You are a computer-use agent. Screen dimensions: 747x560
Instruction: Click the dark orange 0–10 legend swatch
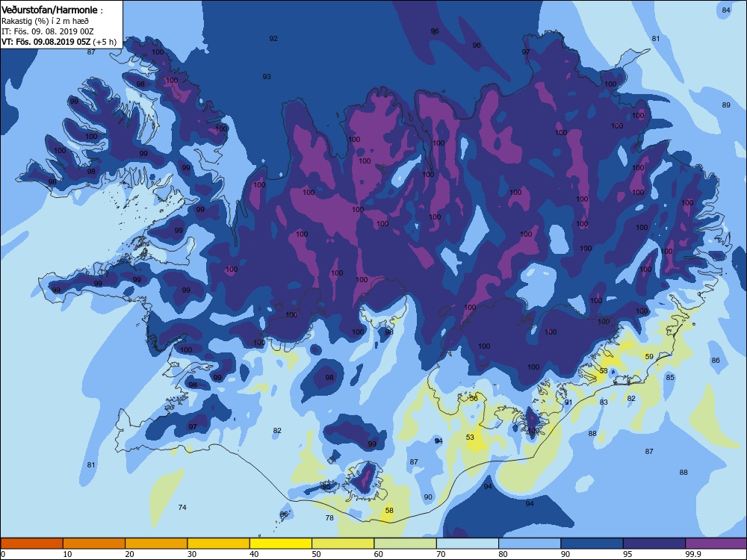pyautogui.click(x=32, y=544)
